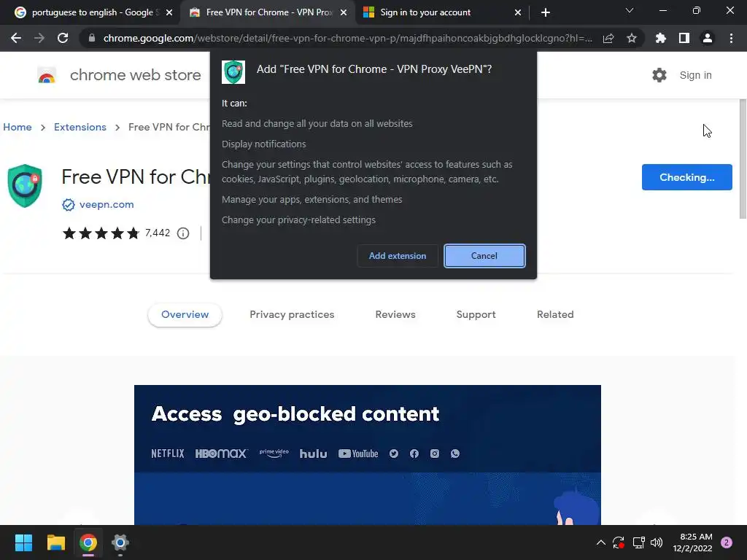The width and height of the screenshot is (747, 560).
Task: Close the Free VPN for Chrome tab
Action: (x=344, y=12)
